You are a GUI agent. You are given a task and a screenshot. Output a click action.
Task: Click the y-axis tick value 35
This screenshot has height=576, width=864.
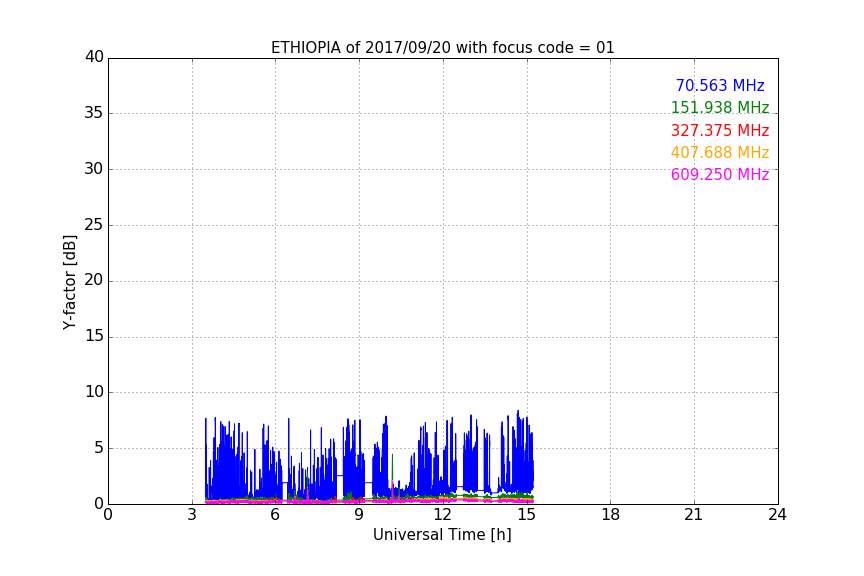94,113
